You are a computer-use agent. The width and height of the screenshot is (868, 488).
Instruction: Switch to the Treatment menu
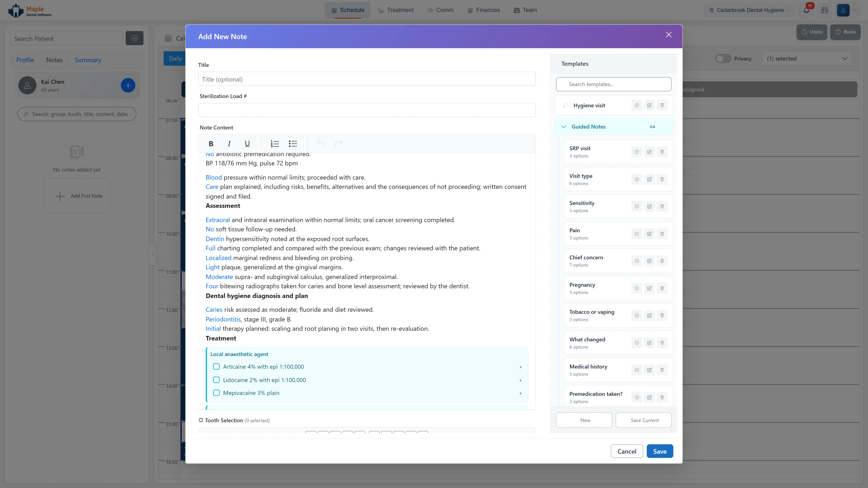coord(396,10)
